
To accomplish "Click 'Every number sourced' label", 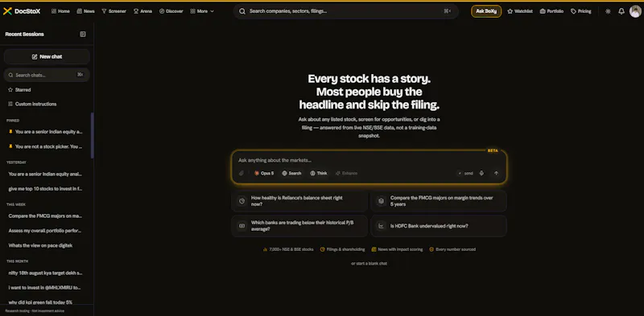I will click(452, 249).
